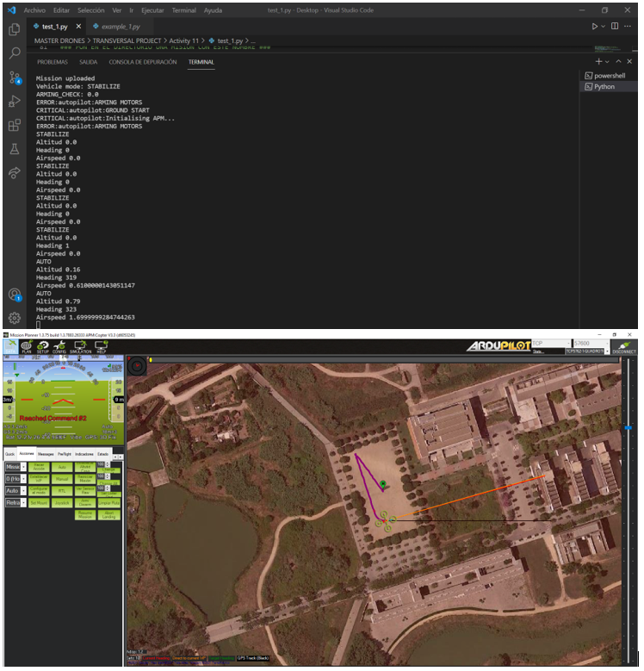Open Mission Planner CONFIG screen
The width and height of the screenshot is (644, 671).
(59, 347)
